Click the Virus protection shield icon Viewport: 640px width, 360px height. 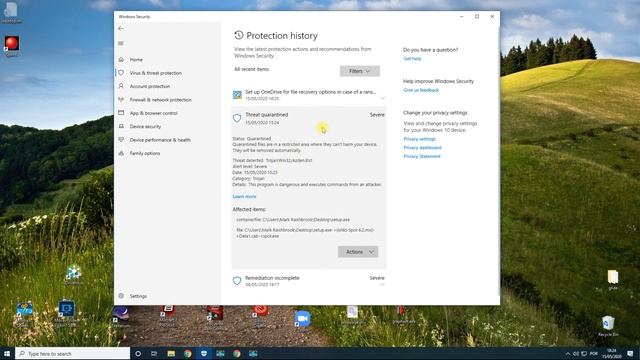(x=121, y=73)
